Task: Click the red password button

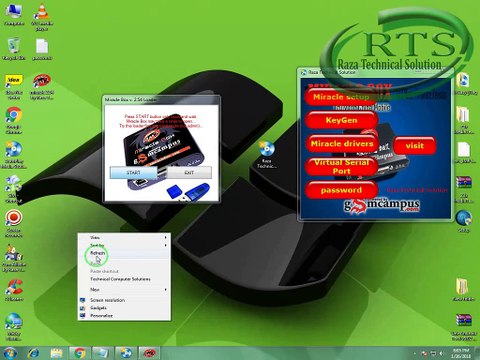Action: [341, 190]
